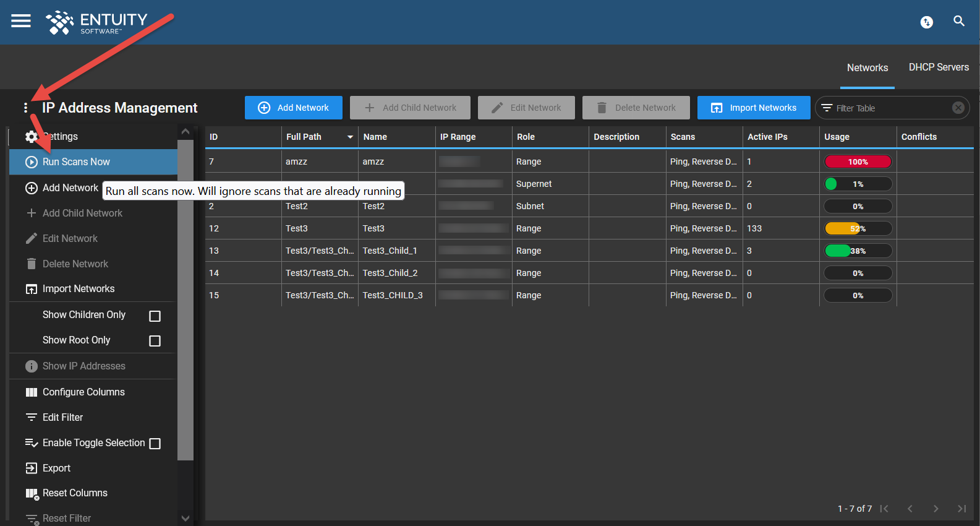Open the search magnifier in header
The width and height of the screenshot is (980, 526).
pyautogui.click(x=959, y=21)
